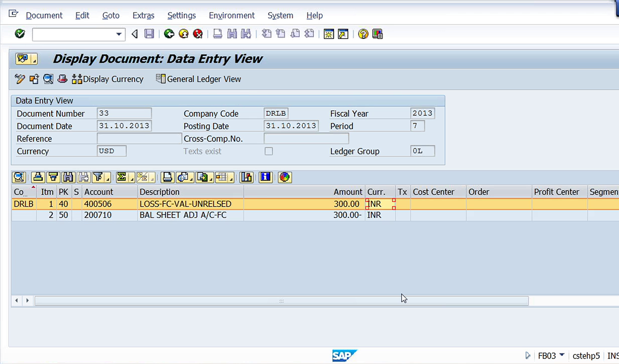
Task: Click the red Cancel icon
Action: click(198, 34)
